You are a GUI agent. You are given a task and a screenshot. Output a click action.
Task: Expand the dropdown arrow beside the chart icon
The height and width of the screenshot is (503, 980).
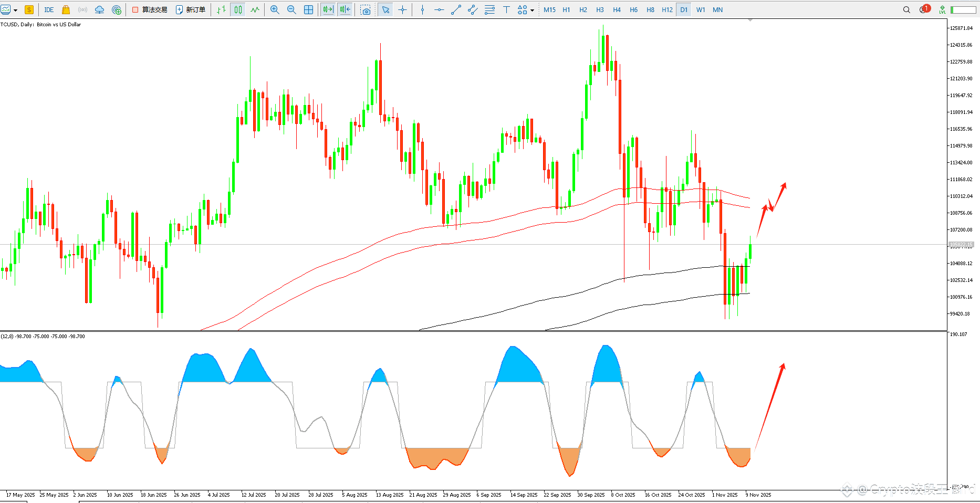pyautogui.click(x=16, y=10)
